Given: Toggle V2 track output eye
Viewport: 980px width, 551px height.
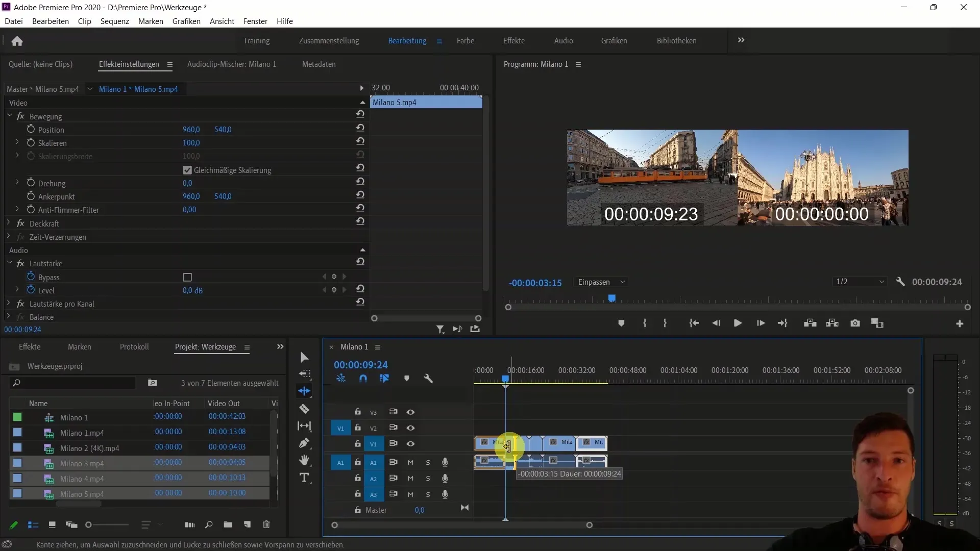Looking at the screenshot, I should 410,428.
